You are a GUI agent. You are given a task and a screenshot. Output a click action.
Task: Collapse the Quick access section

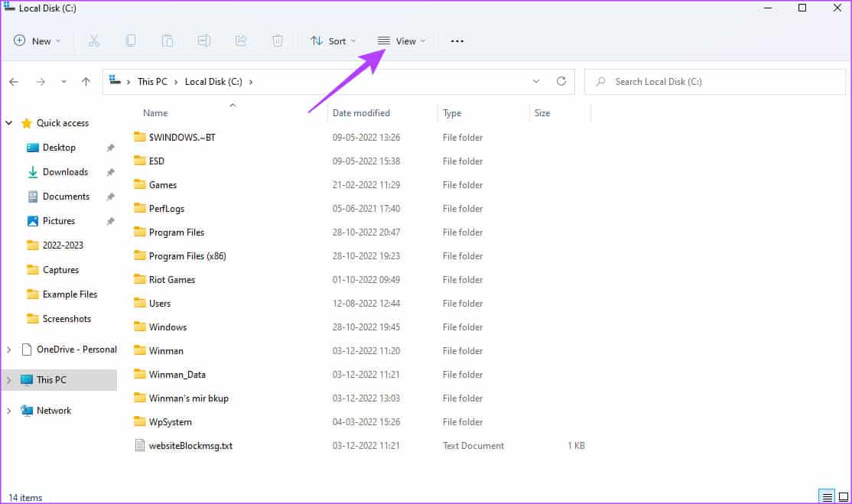9,122
